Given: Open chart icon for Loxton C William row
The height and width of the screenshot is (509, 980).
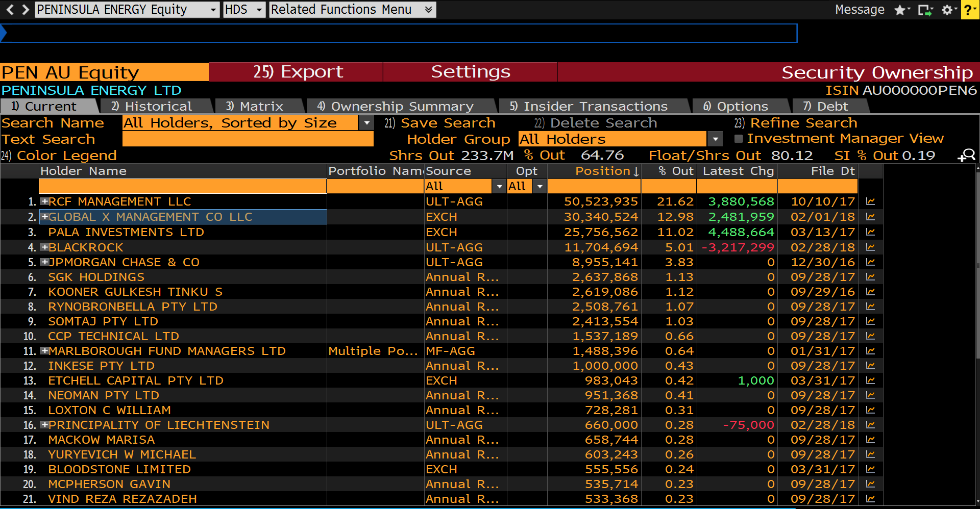Looking at the screenshot, I should pos(870,411).
